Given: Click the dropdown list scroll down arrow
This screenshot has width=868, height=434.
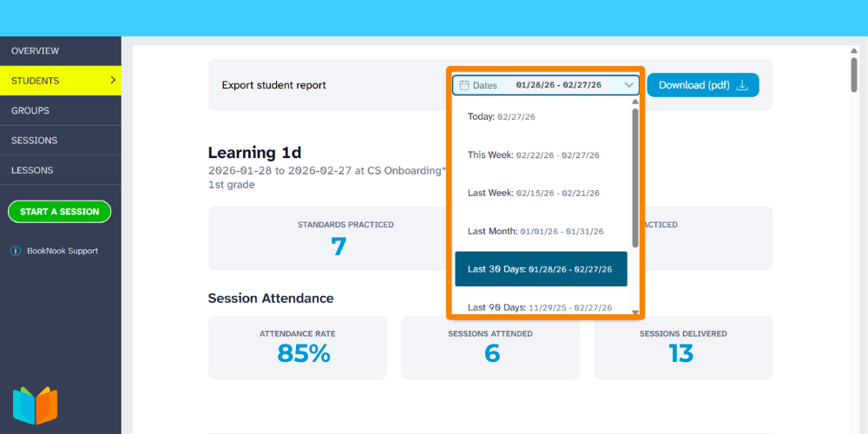Looking at the screenshot, I should [635, 312].
